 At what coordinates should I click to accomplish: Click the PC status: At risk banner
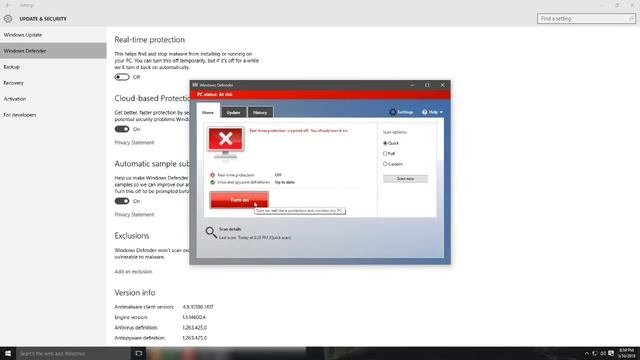320,94
